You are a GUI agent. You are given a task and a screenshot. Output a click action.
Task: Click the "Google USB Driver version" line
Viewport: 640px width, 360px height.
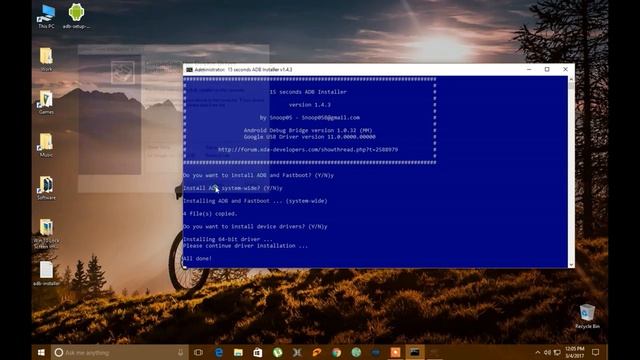click(310, 137)
